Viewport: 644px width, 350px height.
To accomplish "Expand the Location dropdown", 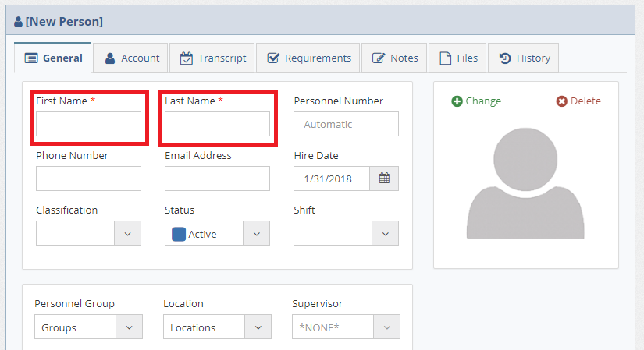I will tap(258, 327).
